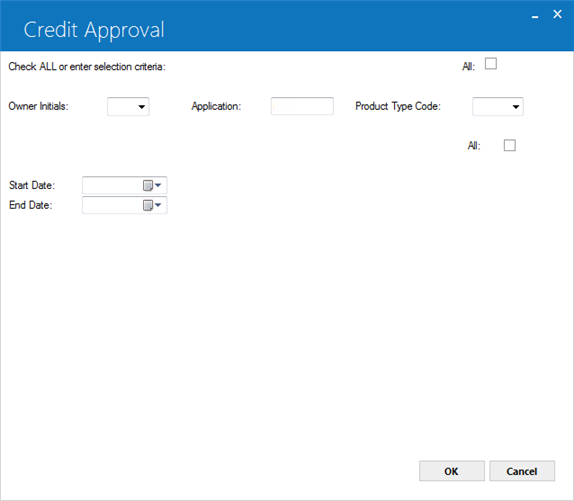
Task: Click the Owner Initials label
Action: point(38,106)
